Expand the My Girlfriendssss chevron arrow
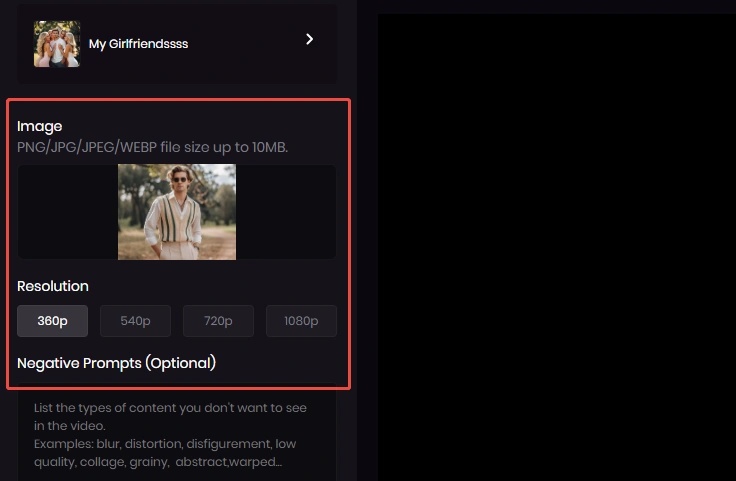This screenshot has width=736, height=481. pyautogui.click(x=310, y=39)
